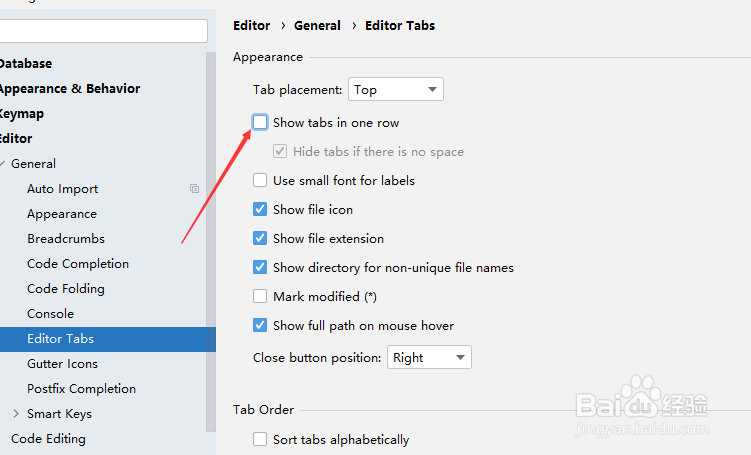The width and height of the screenshot is (751, 455).
Task: Open Appearance & Behavior category
Action: point(69,89)
